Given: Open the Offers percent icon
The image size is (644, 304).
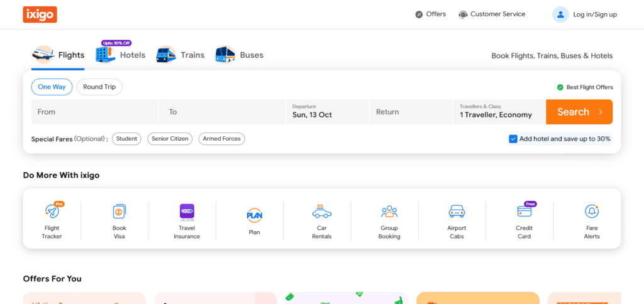Looking at the screenshot, I should pyautogui.click(x=419, y=14).
